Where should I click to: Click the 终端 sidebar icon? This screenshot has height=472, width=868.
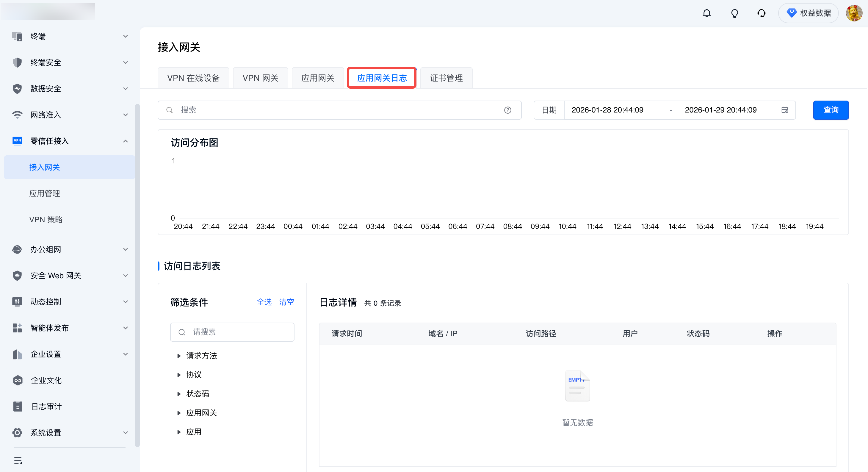coord(17,36)
